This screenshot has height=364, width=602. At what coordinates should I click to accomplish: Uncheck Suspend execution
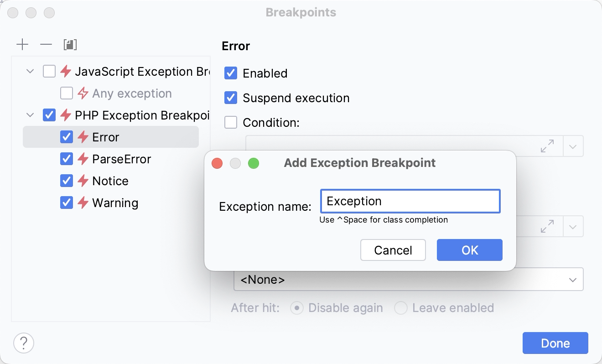pos(230,98)
